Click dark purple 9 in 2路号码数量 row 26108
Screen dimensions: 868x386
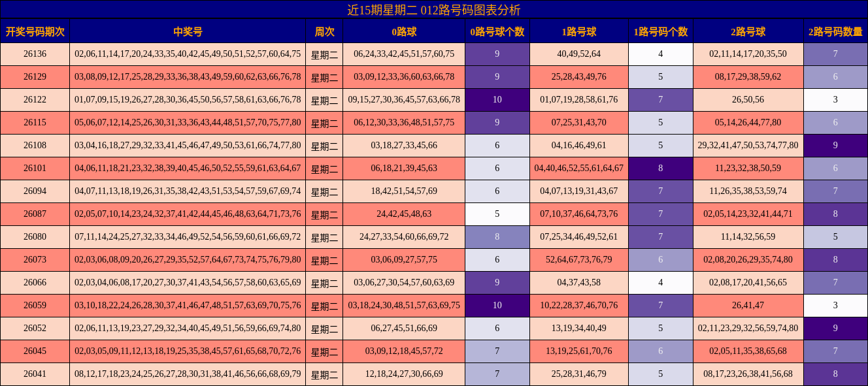pyautogui.click(x=835, y=146)
